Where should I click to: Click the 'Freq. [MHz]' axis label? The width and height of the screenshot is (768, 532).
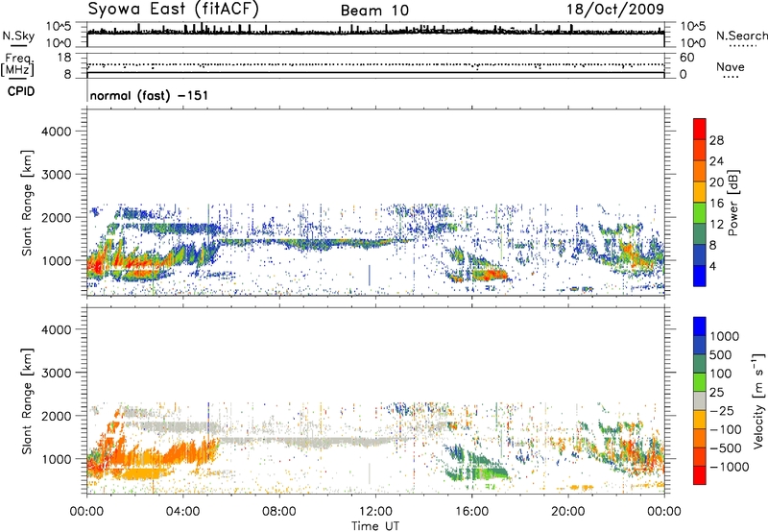coord(17,64)
